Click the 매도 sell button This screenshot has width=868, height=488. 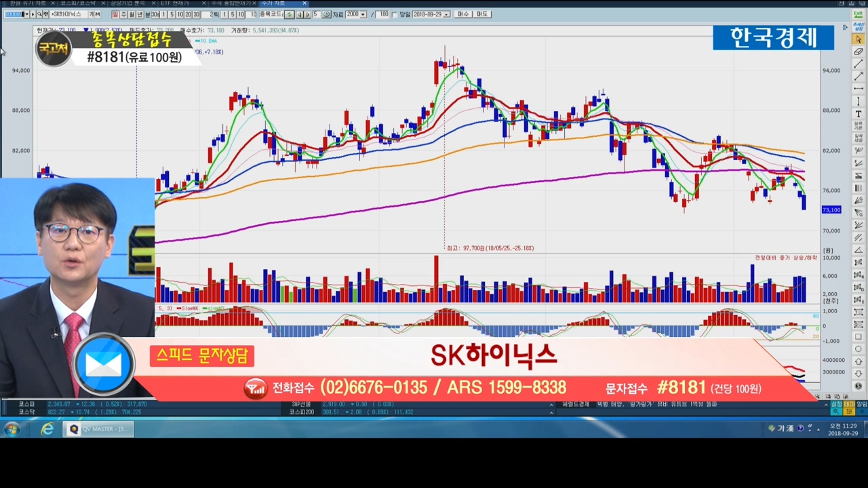point(482,14)
